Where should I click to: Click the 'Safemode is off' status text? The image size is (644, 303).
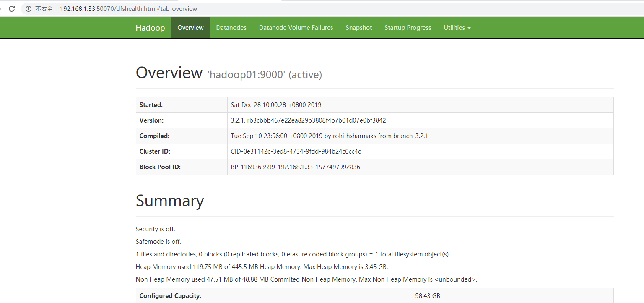pyautogui.click(x=158, y=242)
